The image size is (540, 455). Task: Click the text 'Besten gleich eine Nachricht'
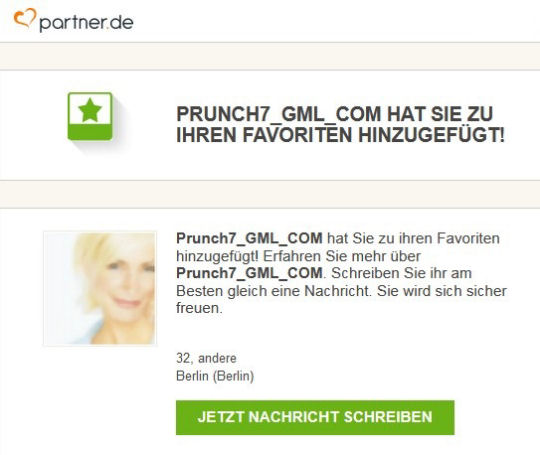coord(273,291)
